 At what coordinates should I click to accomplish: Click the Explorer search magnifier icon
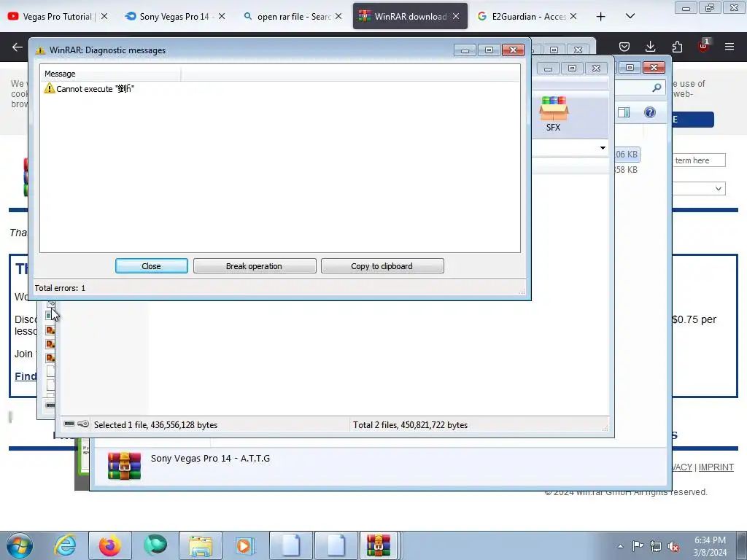pyautogui.click(x=657, y=87)
